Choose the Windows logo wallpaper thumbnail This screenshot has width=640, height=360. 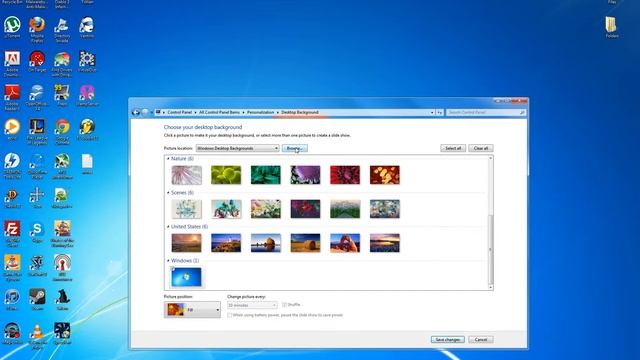(x=187, y=277)
